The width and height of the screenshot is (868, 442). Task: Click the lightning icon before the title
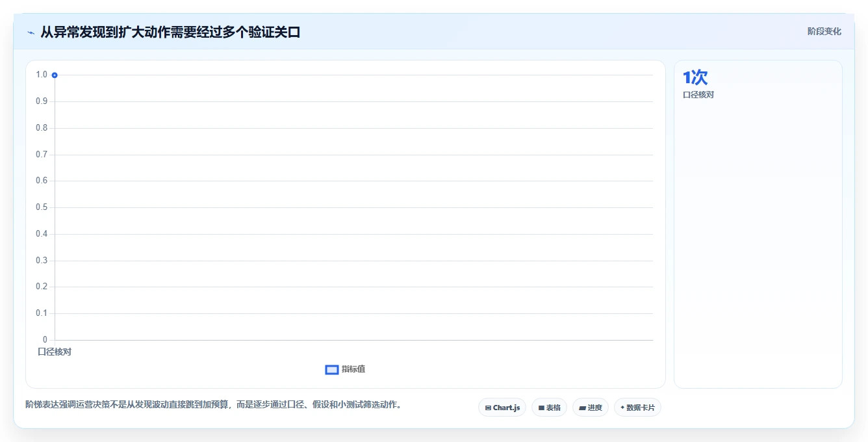(31, 32)
